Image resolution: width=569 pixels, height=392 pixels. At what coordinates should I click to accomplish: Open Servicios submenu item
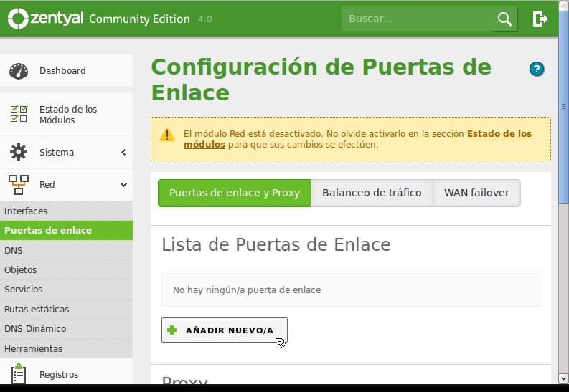coord(67,289)
